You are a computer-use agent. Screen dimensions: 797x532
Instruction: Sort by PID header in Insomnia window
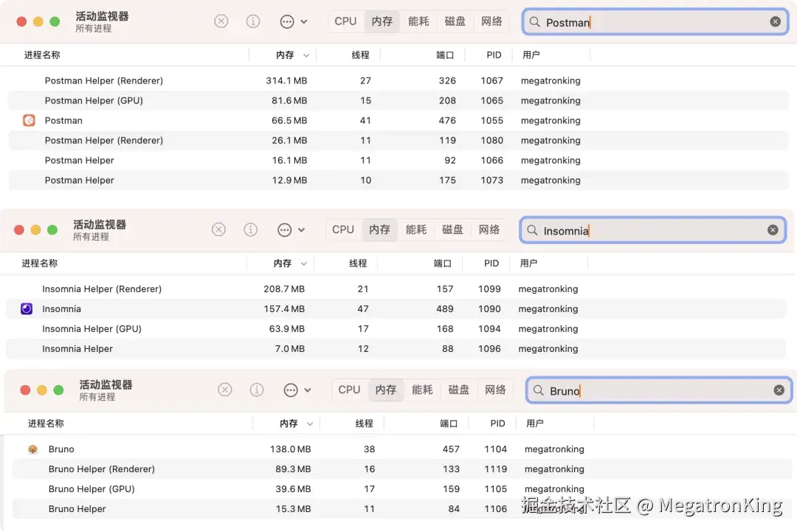coord(491,263)
